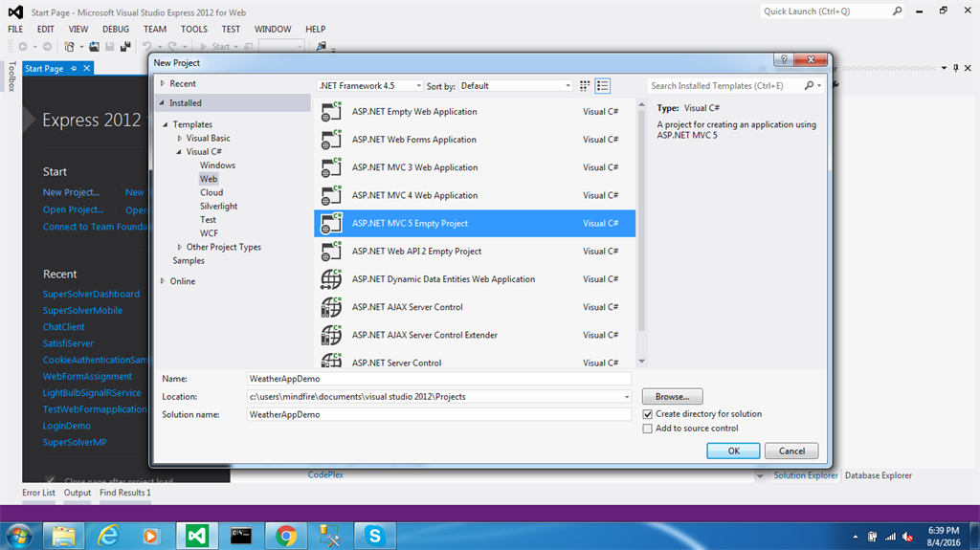This screenshot has height=550, width=980.
Task: Click the pin icon on Start Page tab
Action: 74,68
